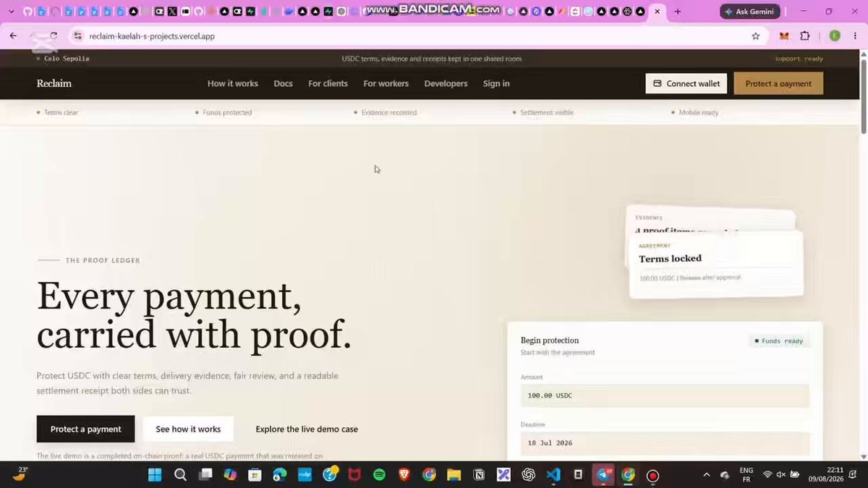Open the For clients navigation item
The height and width of the screenshot is (488, 868).
point(328,84)
